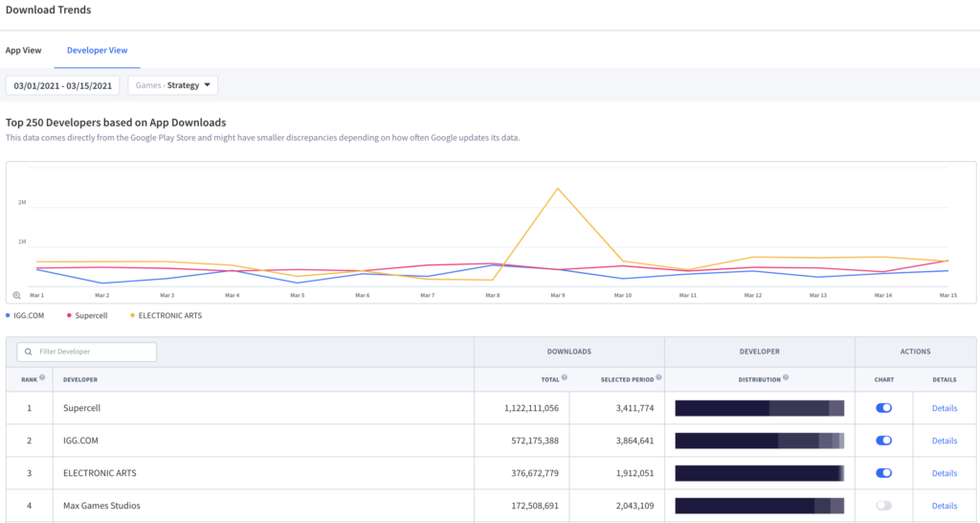Click the Supercell pink legend dot
Image resolution: width=980 pixels, height=523 pixels.
[x=69, y=315]
